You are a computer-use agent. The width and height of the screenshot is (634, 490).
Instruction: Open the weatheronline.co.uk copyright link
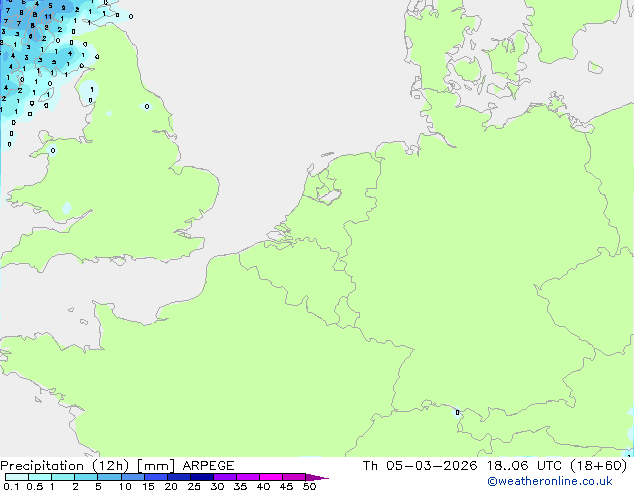coord(550,481)
